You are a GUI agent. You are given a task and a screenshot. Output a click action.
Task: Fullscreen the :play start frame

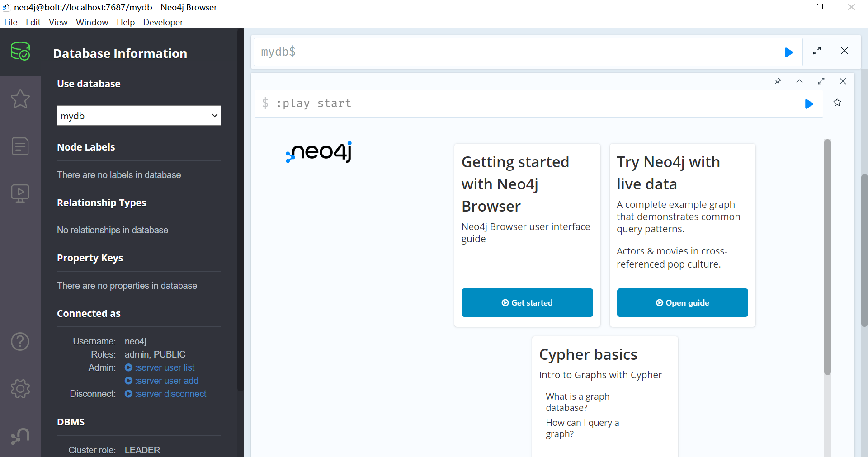[x=821, y=81]
